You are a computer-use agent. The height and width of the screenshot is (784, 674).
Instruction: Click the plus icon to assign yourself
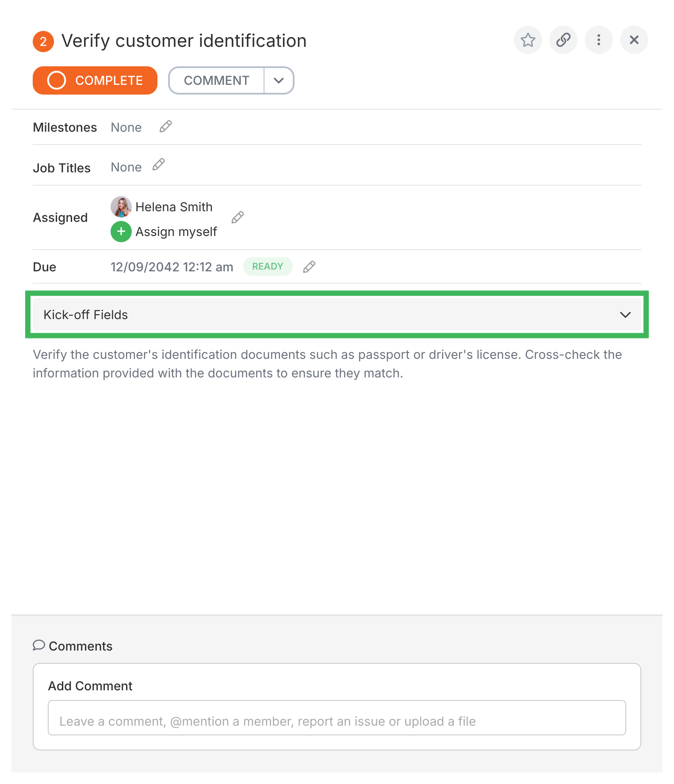121,231
